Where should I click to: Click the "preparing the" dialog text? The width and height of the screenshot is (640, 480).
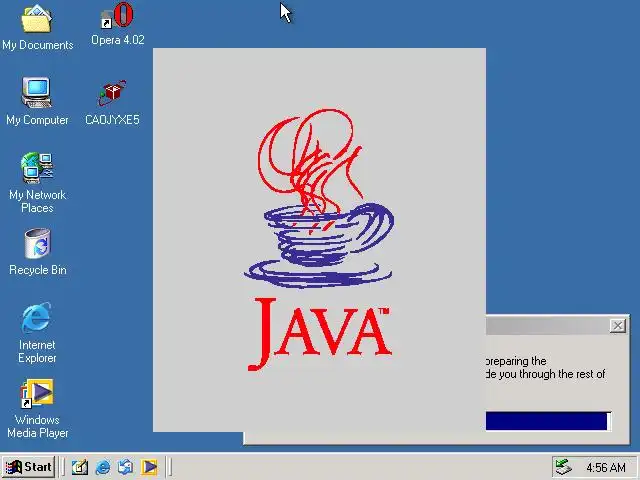pyautogui.click(x=516, y=361)
